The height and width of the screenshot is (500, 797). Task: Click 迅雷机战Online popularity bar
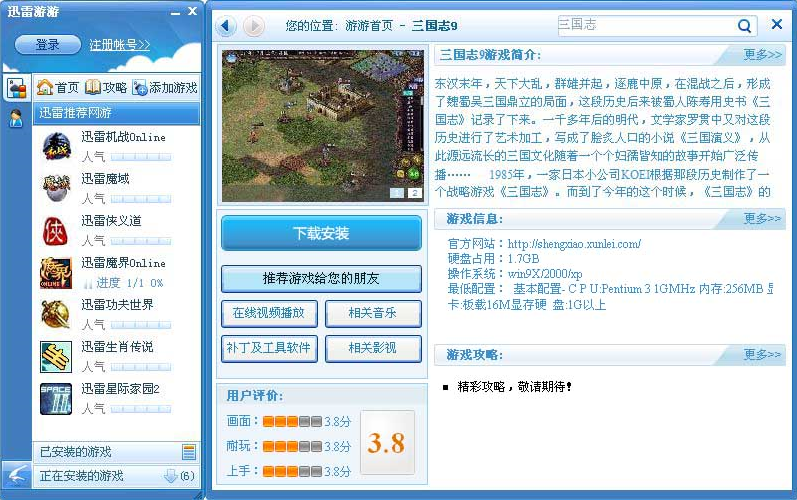141,157
